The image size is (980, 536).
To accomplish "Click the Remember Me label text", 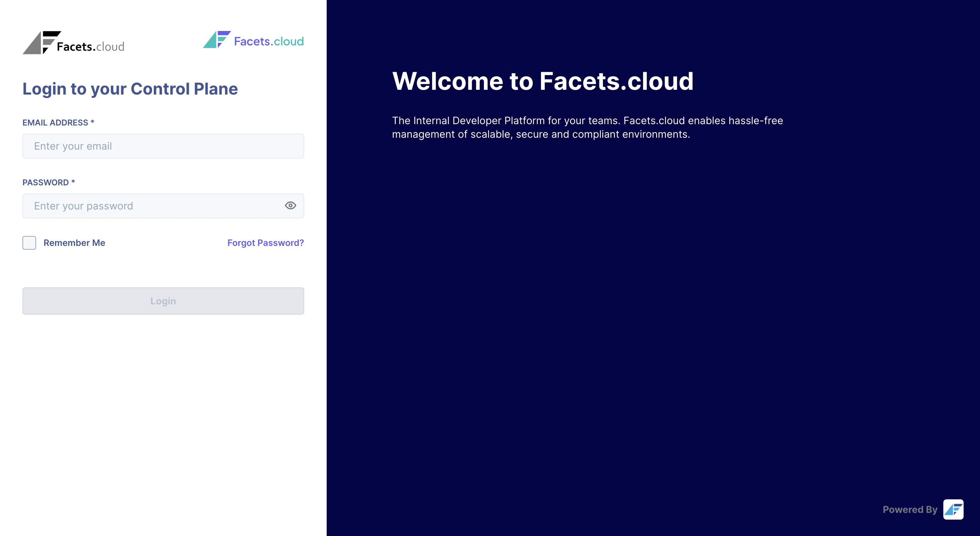I will [x=74, y=243].
